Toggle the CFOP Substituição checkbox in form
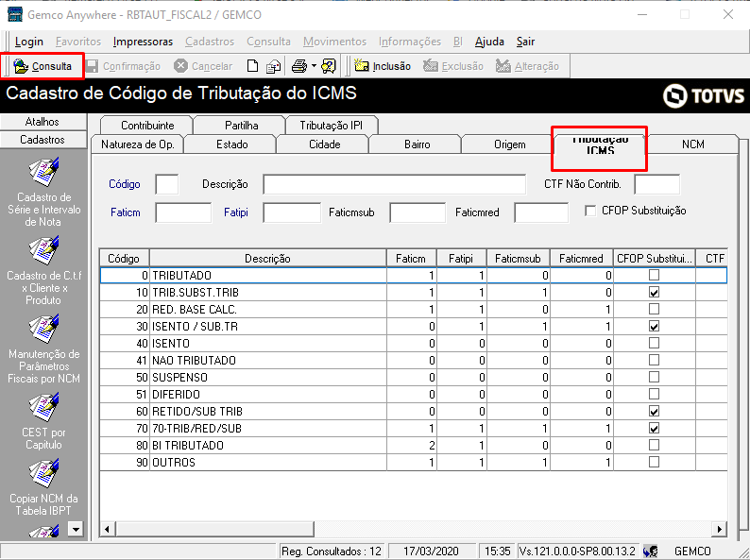750x560 pixels. (590, 211)
